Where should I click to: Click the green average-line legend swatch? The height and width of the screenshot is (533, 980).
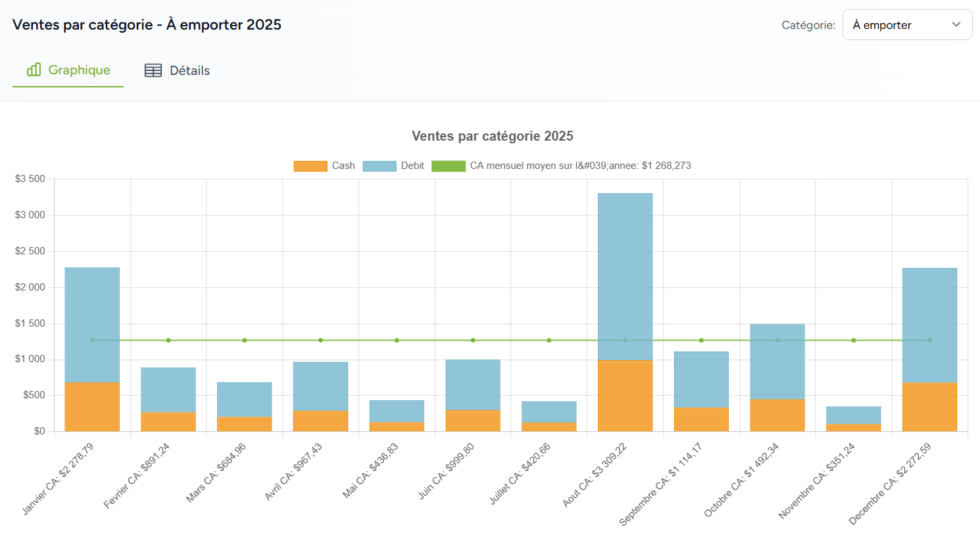448,166
